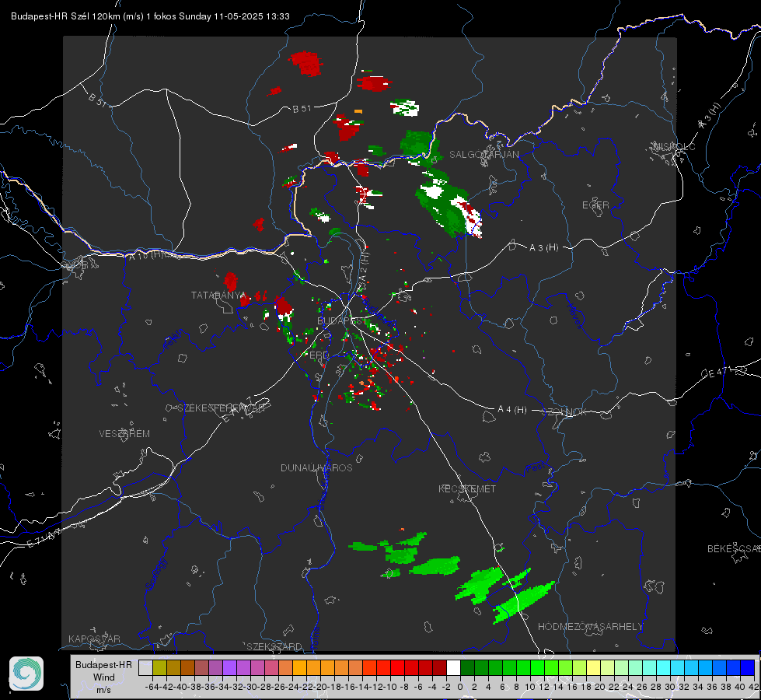Select the SZEKSZARD city label
Image resolution: width=761 pixels, height=700 pixels.
(x=274, y=646)
